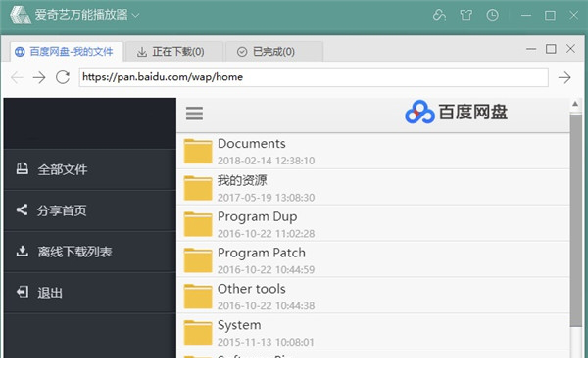The image size is (588, 372).
Task: Click date 2016-10-22 10:44:38
Action: tap(266, 306)
